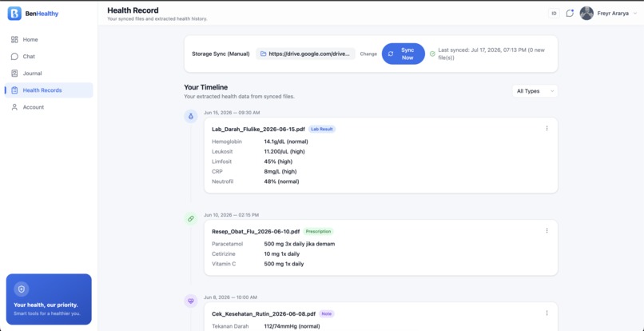Open Journal in the sidebar

pos(49,74)
